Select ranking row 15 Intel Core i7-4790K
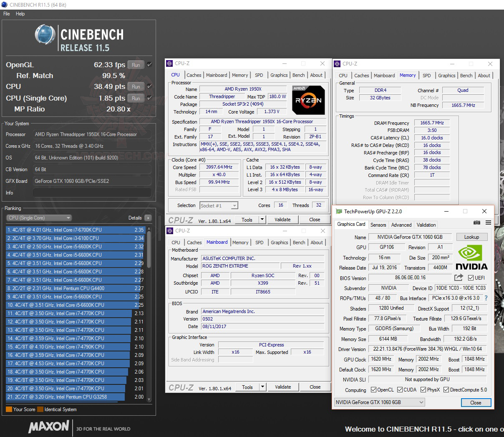 click(75, 347)
